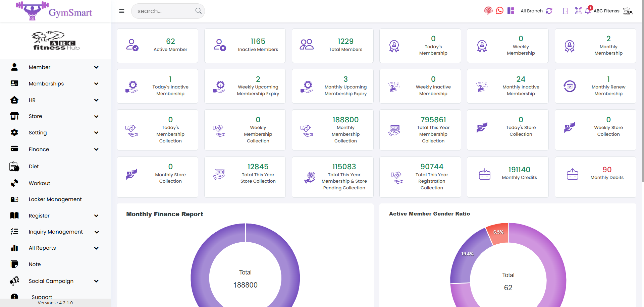The height and width of the screenshot is (307, 644).
Task: Click the Total Members people icon
Action: (x=307, y=45)
